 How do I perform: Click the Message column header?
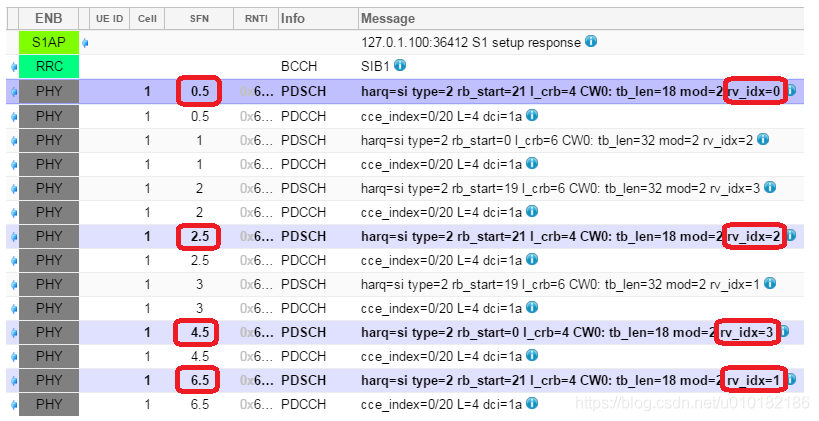click(x=581, y=19)
